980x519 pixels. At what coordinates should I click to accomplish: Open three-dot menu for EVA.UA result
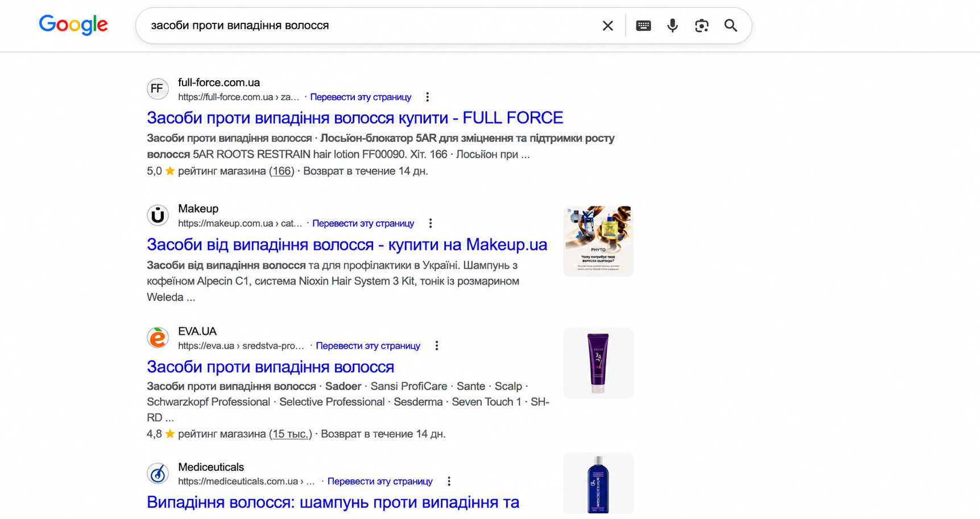coord(436,346)
